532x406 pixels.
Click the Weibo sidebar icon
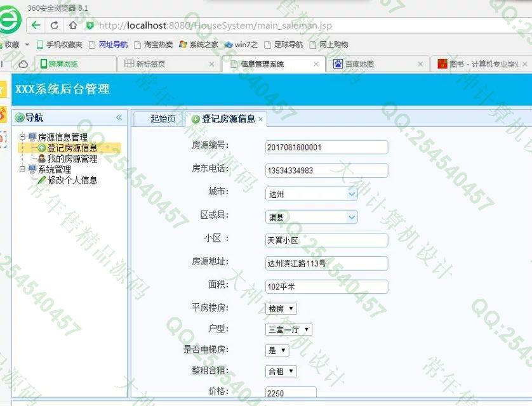click(x=2, y=114)
